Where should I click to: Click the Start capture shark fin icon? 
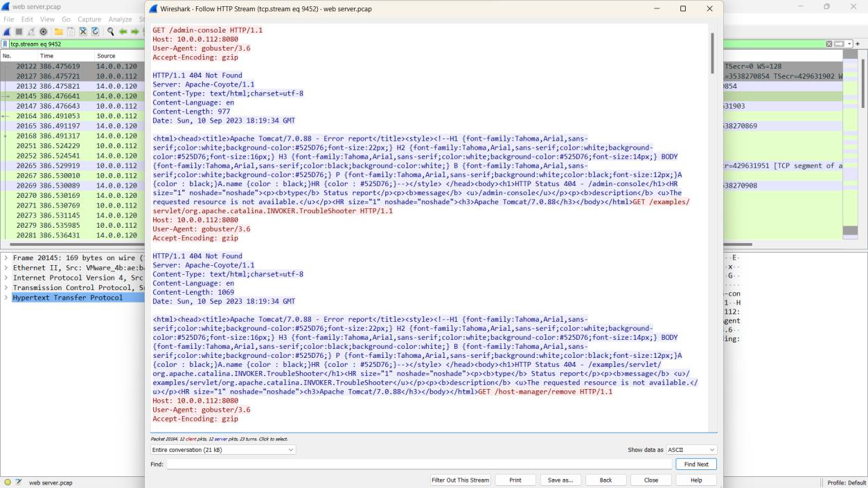coord(8,32)
